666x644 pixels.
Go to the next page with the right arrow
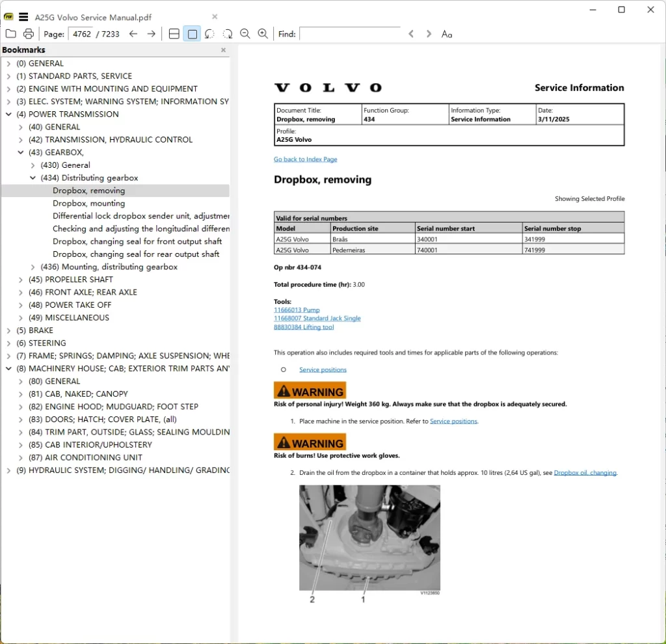pos(151,34)
